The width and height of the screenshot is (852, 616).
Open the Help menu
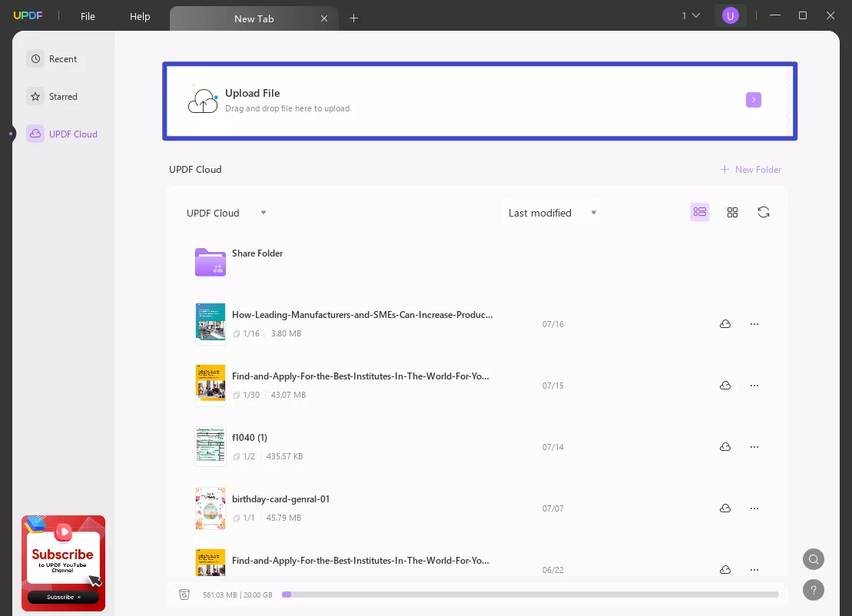coord(140,16)
